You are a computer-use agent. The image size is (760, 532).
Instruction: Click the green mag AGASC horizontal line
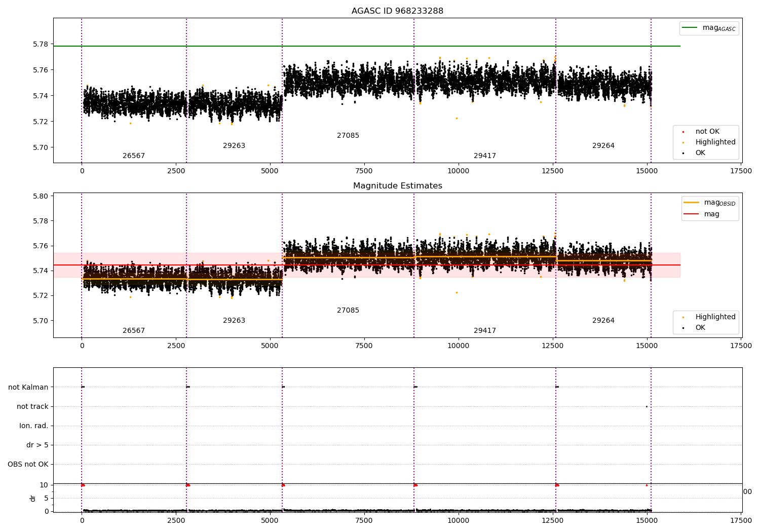pyautogui.click(x=367, y=46)
